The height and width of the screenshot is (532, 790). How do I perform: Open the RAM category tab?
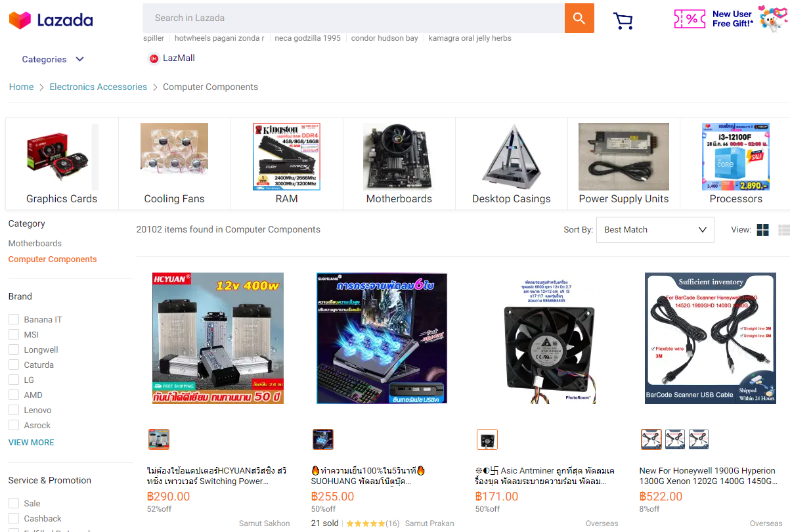pyautogui.click(x=286, y=163)
